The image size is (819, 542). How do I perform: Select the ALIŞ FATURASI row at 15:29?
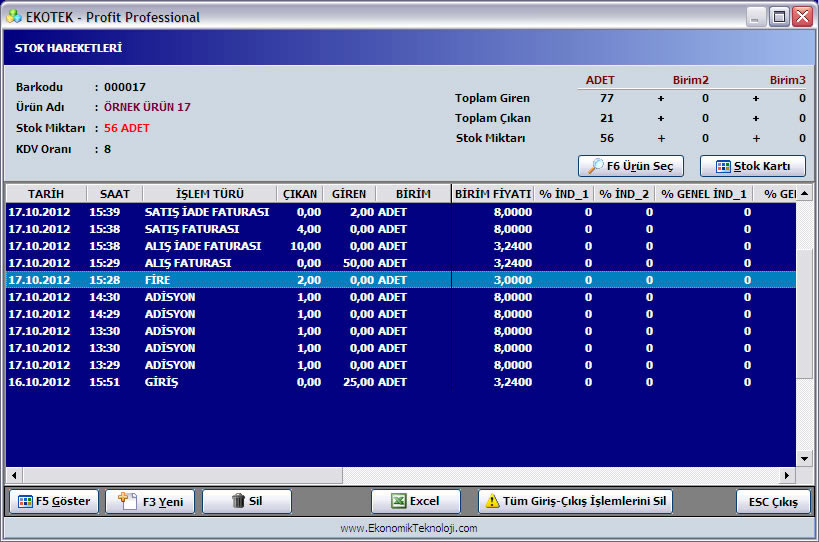click(401, 263)
